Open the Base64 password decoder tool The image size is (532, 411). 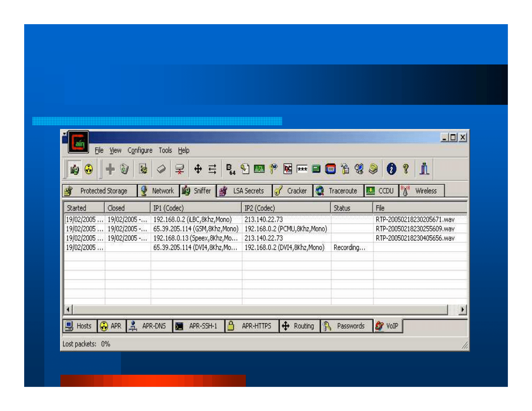[231, 169]
